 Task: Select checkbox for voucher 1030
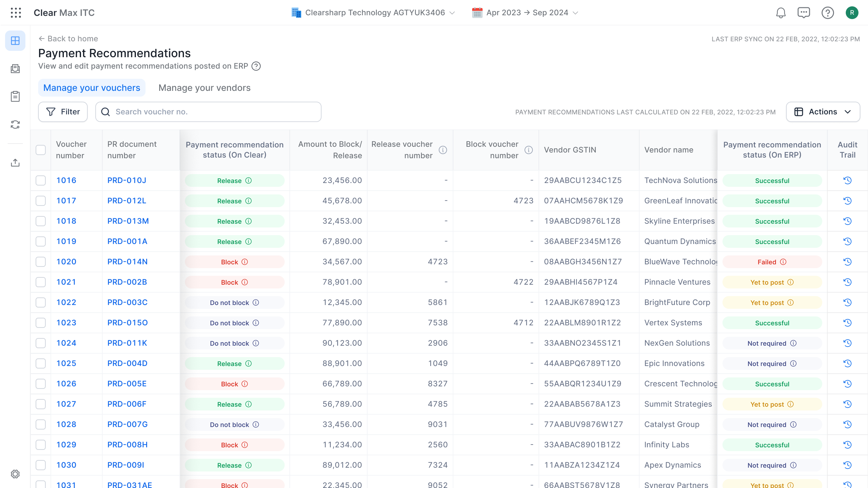pyautogui.click(x=41, y=465)
